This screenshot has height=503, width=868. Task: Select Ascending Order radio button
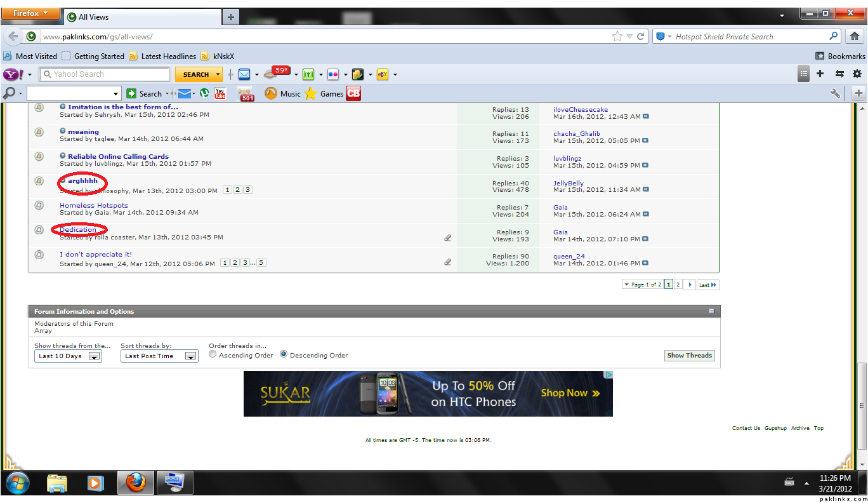(x=213, y=354)
